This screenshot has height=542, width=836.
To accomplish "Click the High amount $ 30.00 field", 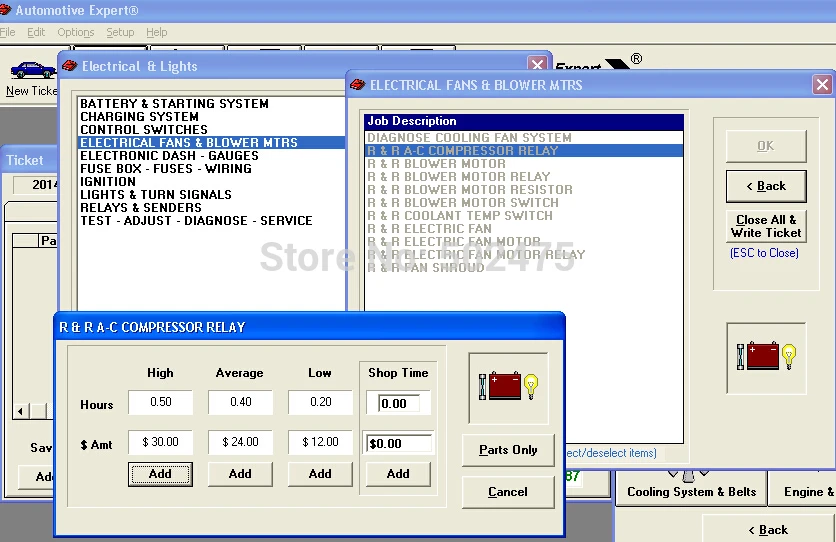I will pyautogui.click(x=160, y=442).
